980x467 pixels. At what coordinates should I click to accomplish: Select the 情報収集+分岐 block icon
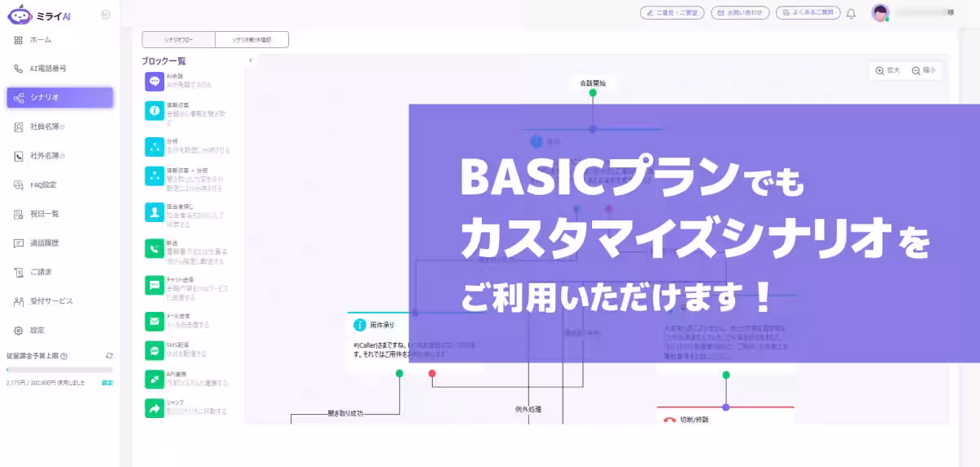[x=154, y=176]
